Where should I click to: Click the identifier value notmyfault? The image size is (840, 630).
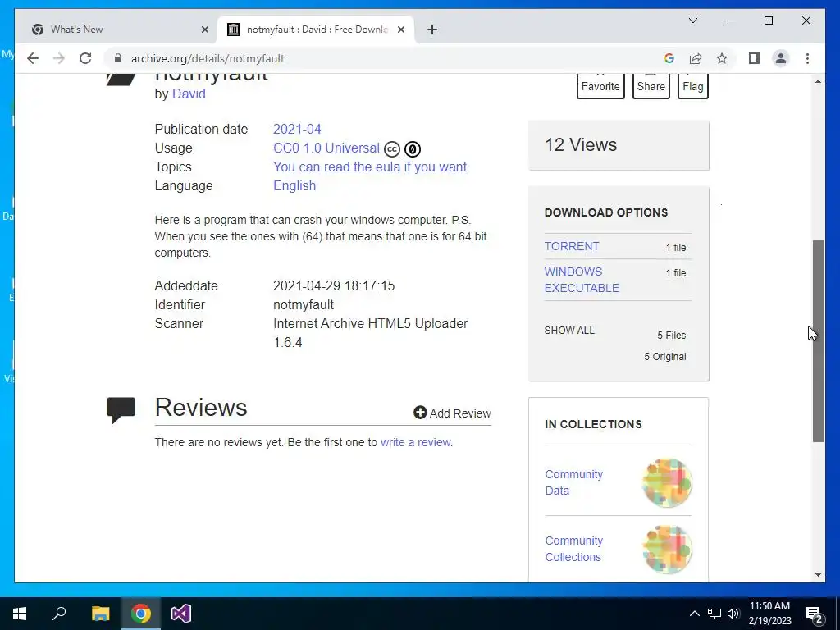pyautogui.click(x=304, y=305)
